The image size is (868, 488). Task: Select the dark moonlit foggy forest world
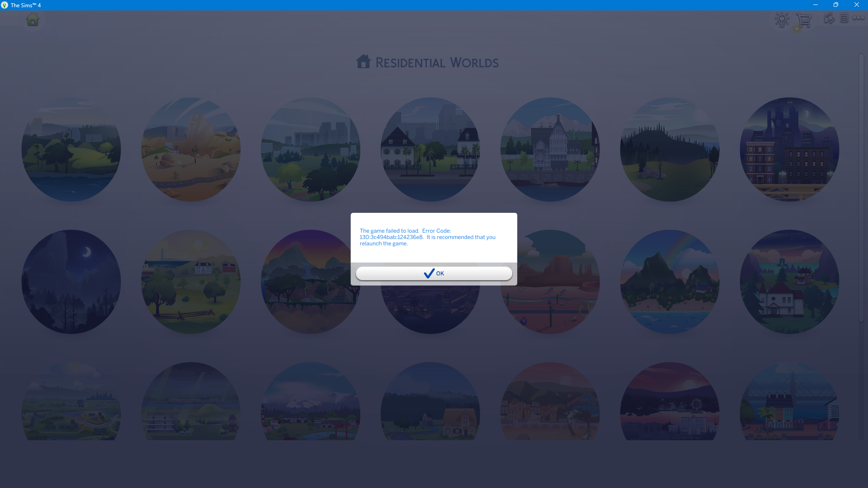coord(71,282)
